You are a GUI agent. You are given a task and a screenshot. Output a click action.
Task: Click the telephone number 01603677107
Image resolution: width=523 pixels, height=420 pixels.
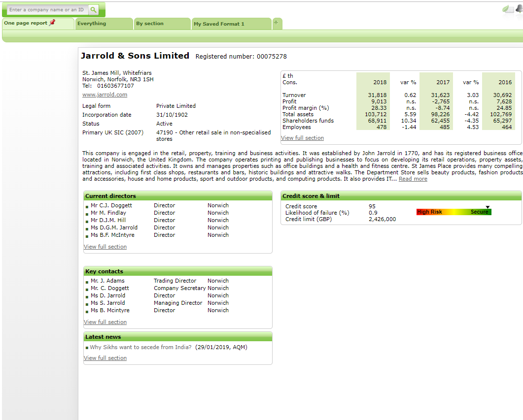click(x=115, y=86)
